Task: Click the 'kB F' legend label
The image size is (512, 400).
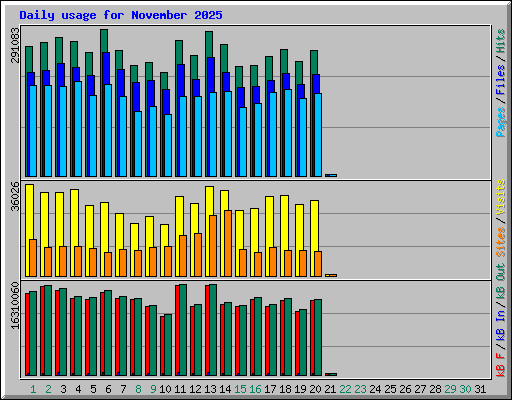Action: click(501, 365)
